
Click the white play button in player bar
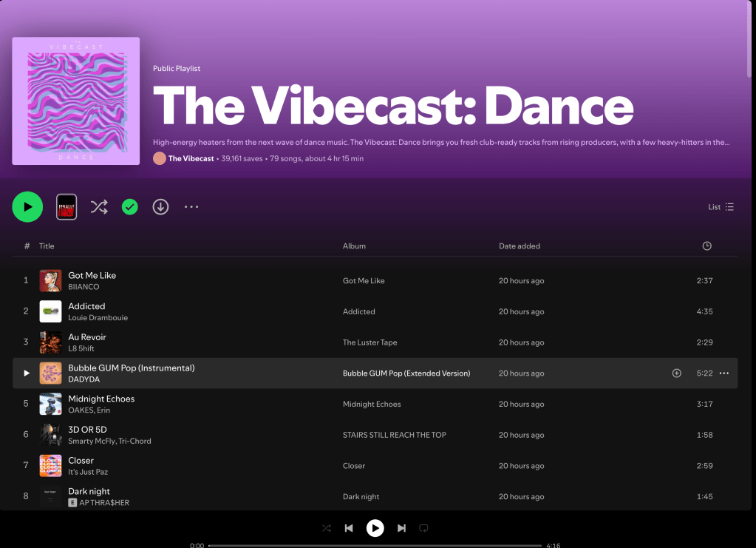tap(375, 528)
